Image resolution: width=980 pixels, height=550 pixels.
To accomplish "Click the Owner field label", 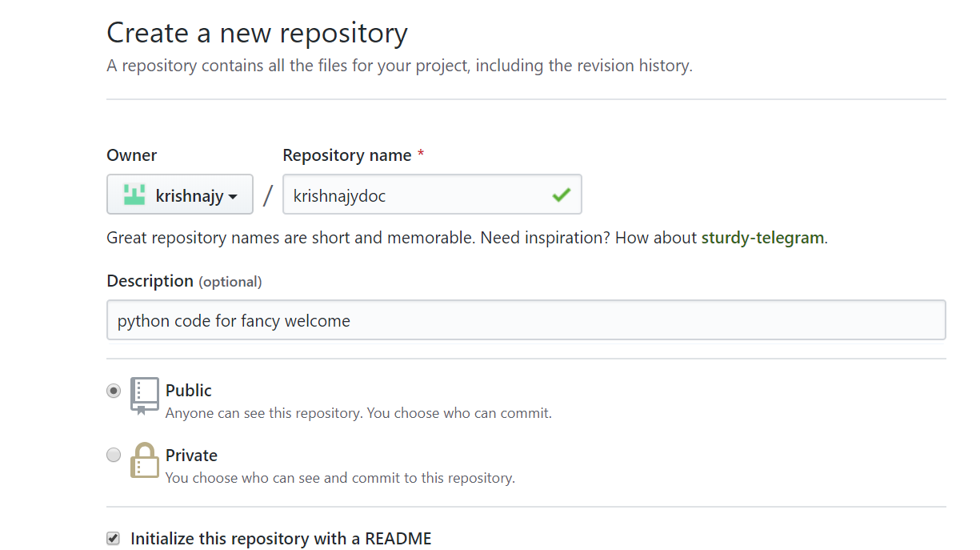I will click(x=132, y=155).
